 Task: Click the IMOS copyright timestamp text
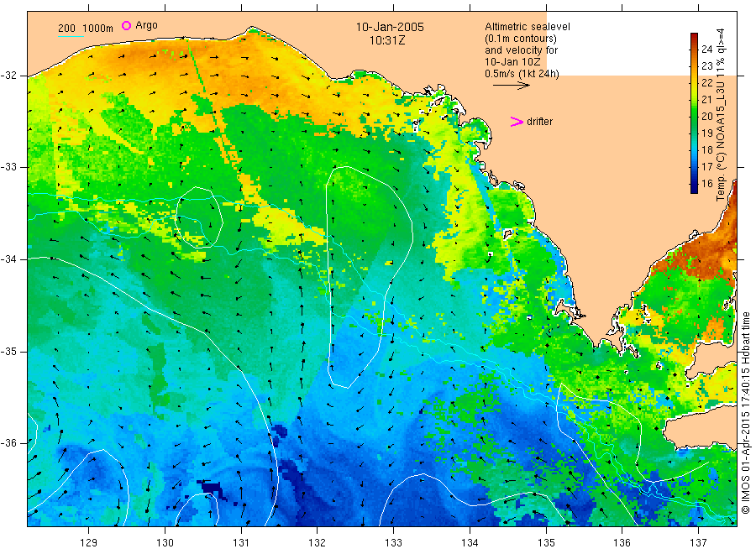[x=745, y=412]
